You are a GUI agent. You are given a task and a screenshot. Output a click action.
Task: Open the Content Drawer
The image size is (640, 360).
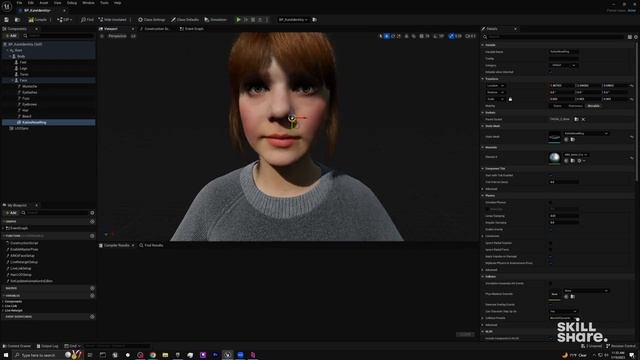(17, 346)
